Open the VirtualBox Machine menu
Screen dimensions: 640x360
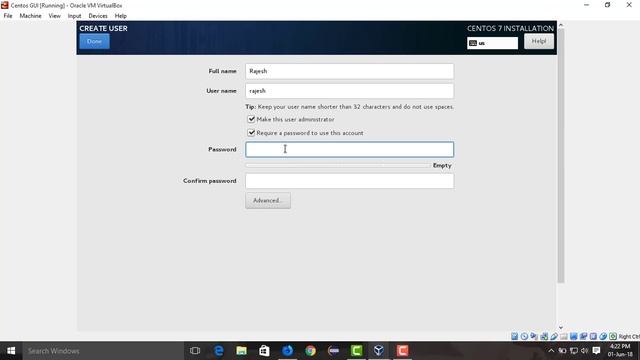point(30,16)
